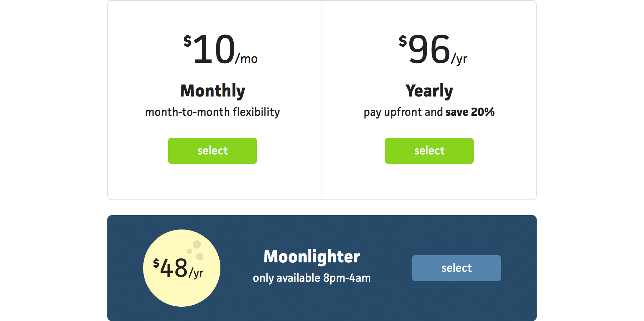The width and height of the screenshot is (644, 321).
Task: Click the month-to-month flexibility text
Action: [213, 112]
